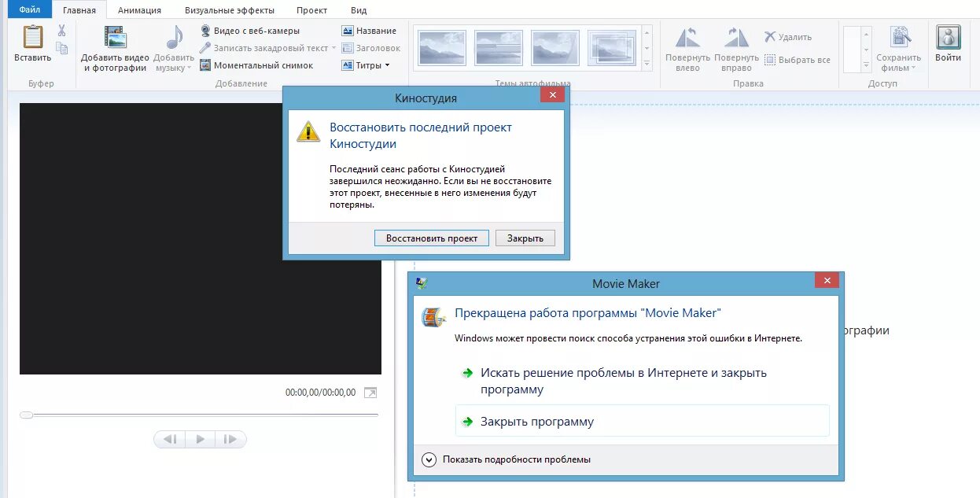Click Удалить in the Правка group
Viewport: 980px width, 498px height.
(x=788, y=37)
